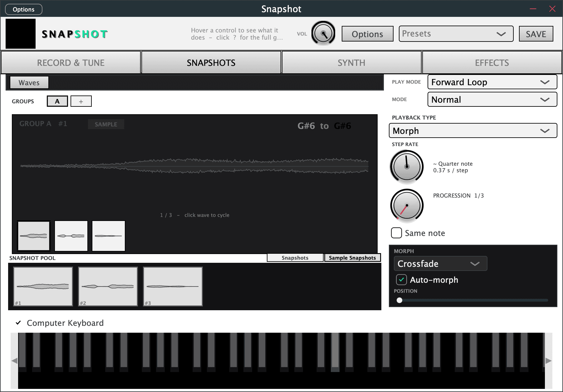Screen dimensions: 563x392
Task: Click the Waves button
Action: click(x=29, y=83)
